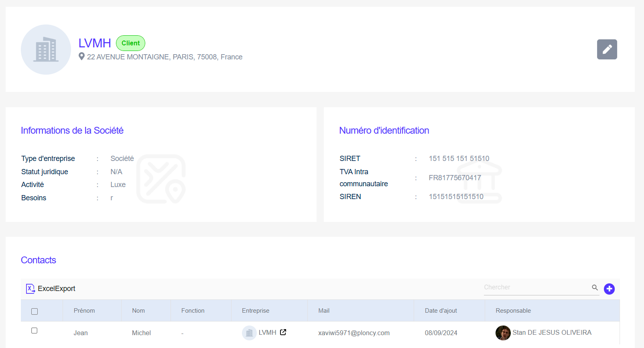Click the pencil edit button
The height and width of the screenshot is (348, 644).
[607, 49]
